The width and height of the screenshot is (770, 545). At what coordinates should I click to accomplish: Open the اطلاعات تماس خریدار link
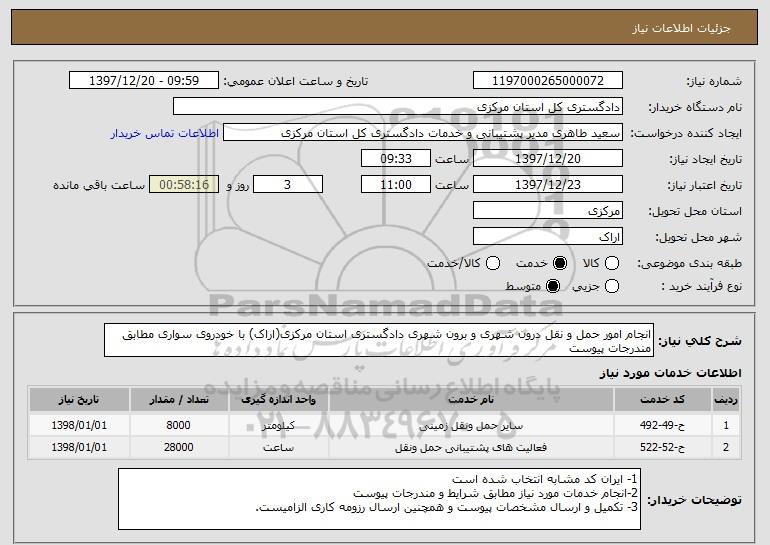coord(165,134)
